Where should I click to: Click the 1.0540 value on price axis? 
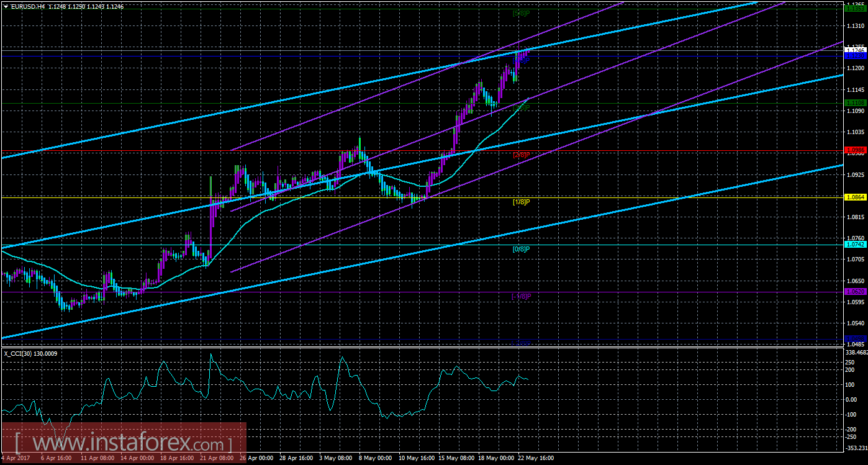(855, 323)
